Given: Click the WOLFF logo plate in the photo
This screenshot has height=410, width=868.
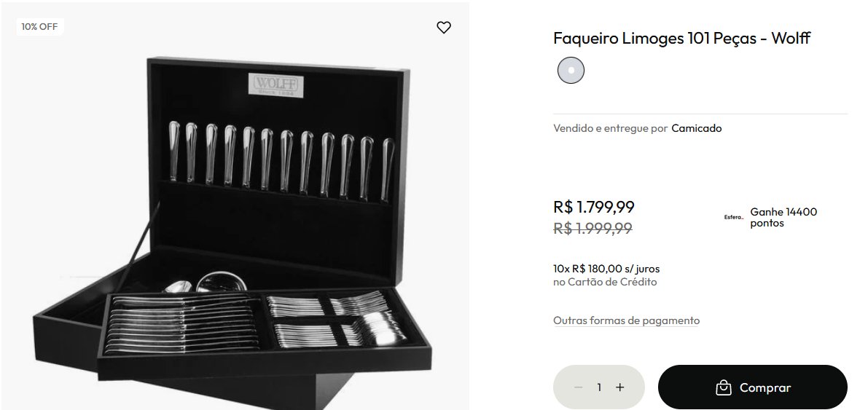Looking at the screenshot, I should (x=275, y=85).
